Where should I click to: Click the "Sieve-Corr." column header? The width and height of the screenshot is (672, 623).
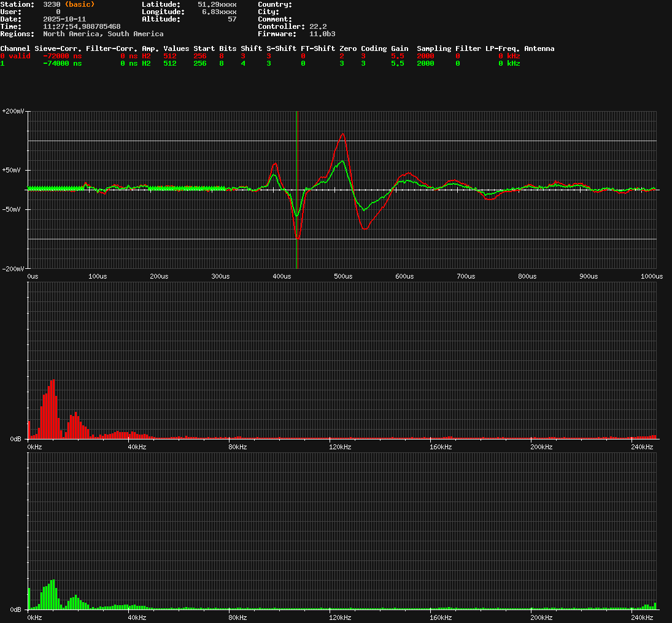(x=58, y=48)
